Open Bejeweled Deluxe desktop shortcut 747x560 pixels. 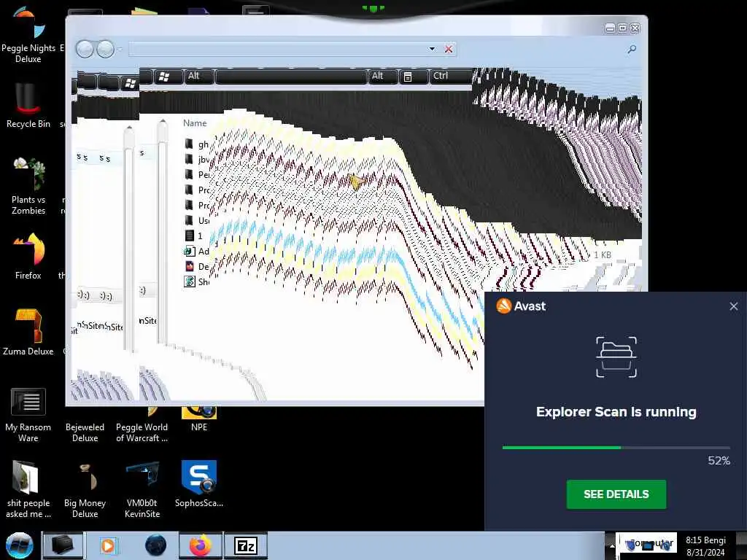point(85,432)
